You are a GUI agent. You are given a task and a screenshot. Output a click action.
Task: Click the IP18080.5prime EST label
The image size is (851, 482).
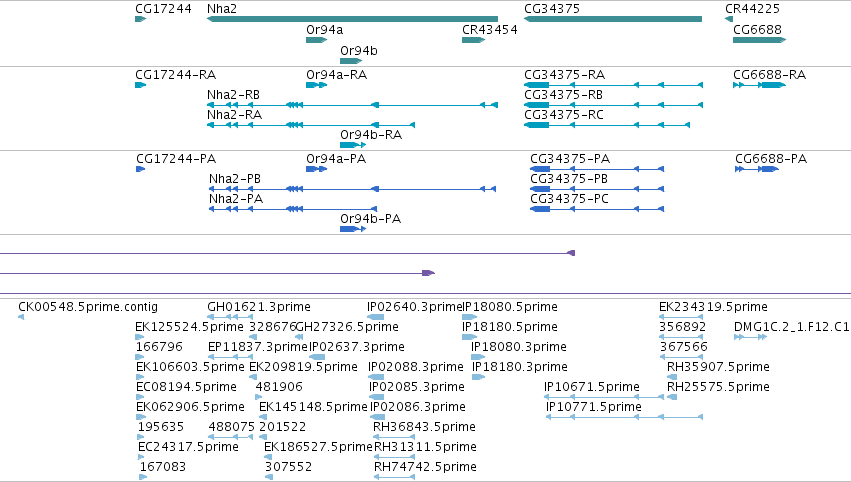click(510, 307)
